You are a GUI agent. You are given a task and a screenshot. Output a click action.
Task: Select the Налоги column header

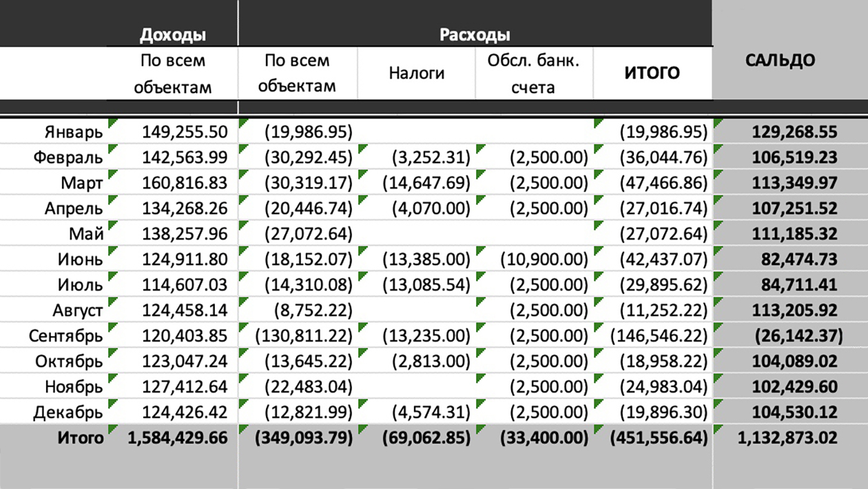[417, 72]
